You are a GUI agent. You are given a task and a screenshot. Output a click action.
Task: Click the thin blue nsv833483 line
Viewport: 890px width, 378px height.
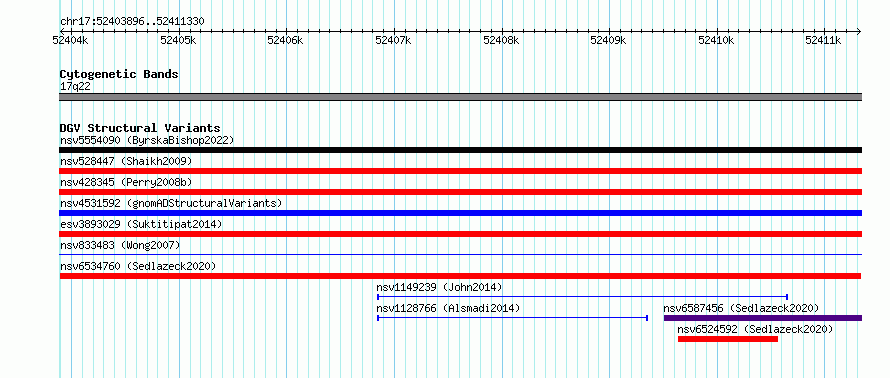pyautogui.click(x=460, y=254)
